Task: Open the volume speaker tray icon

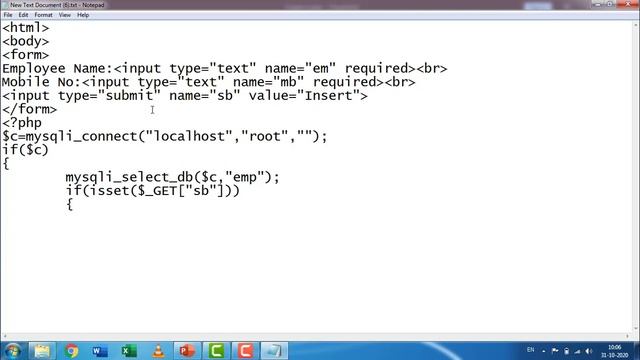Action: pos(589,351)
